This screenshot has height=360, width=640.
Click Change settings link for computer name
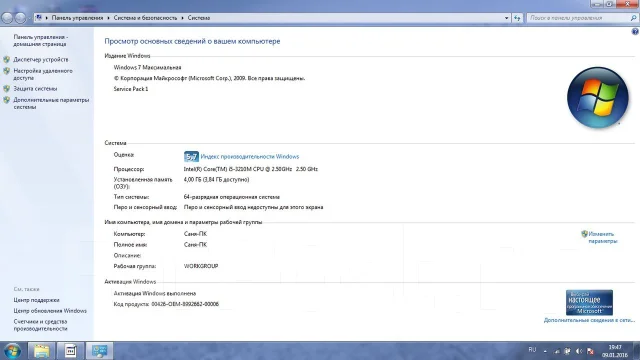click(603, 238)
